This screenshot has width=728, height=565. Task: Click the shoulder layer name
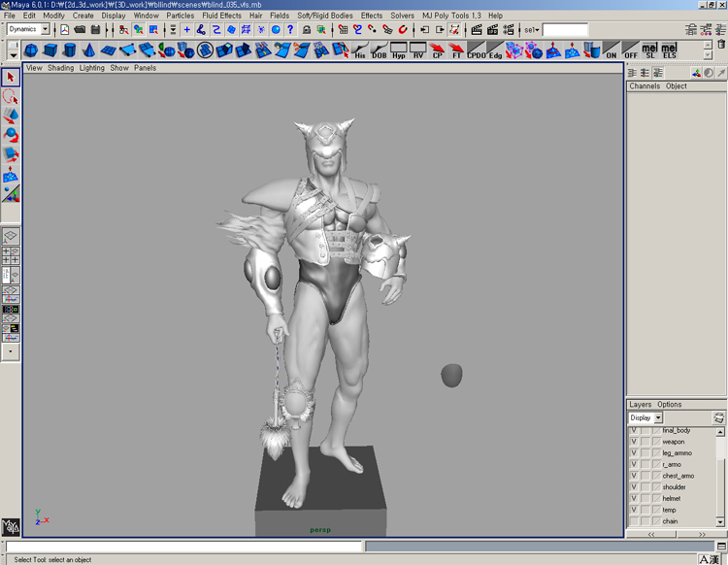(x=674, y=487)
